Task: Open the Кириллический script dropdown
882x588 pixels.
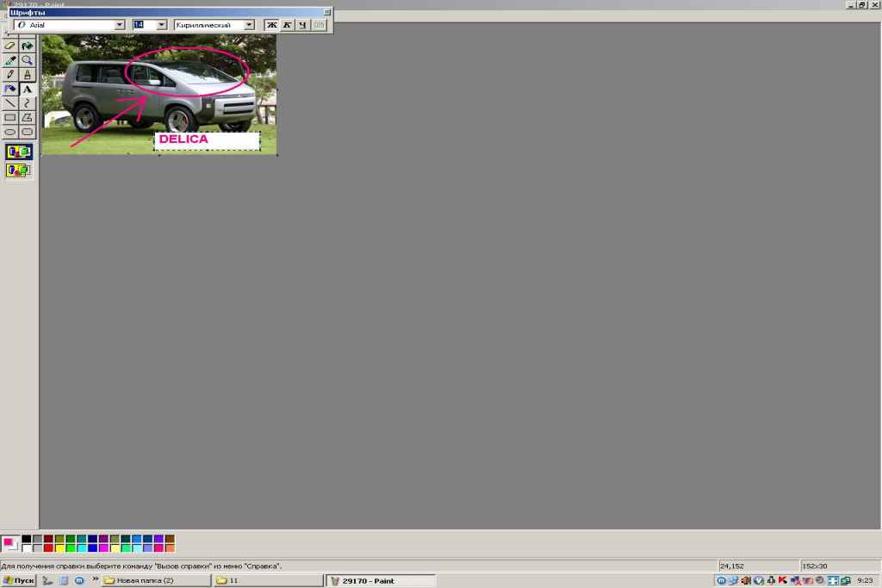Action: (249, 25)
